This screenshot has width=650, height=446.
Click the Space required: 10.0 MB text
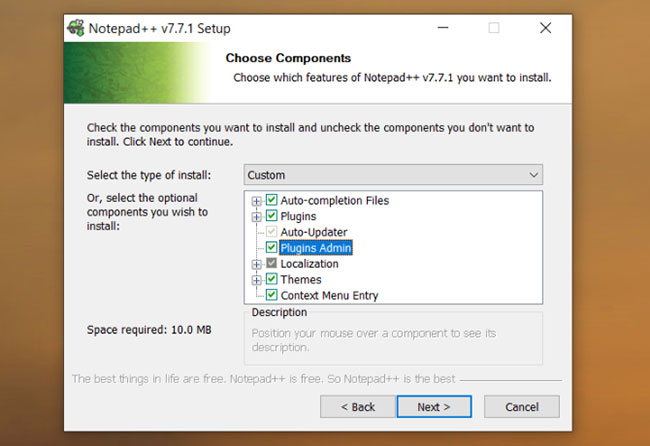pos(149,330)
